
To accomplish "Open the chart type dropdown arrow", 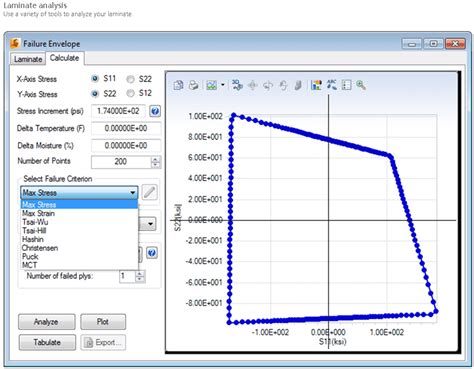I will pyautogui.click(x=223, y=85).
